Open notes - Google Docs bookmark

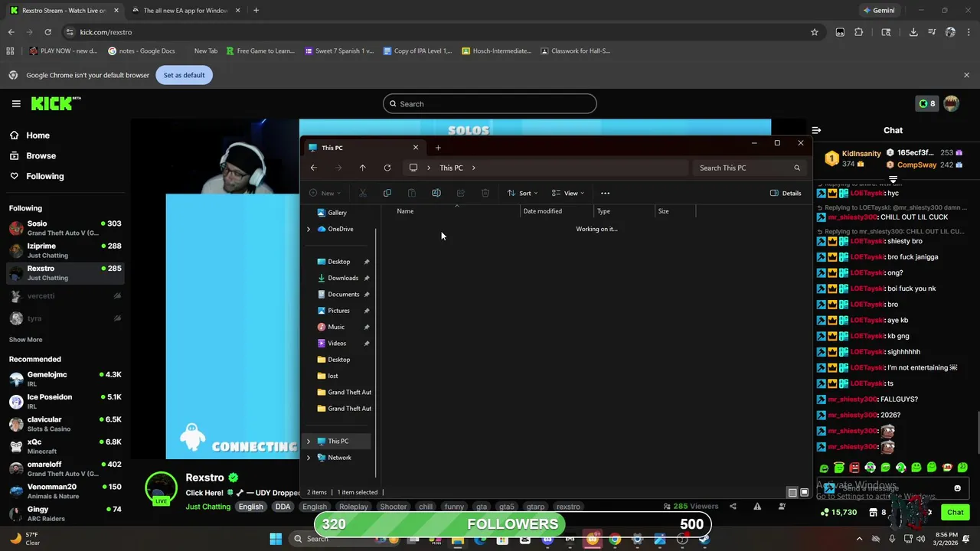(x=142, y=51)
